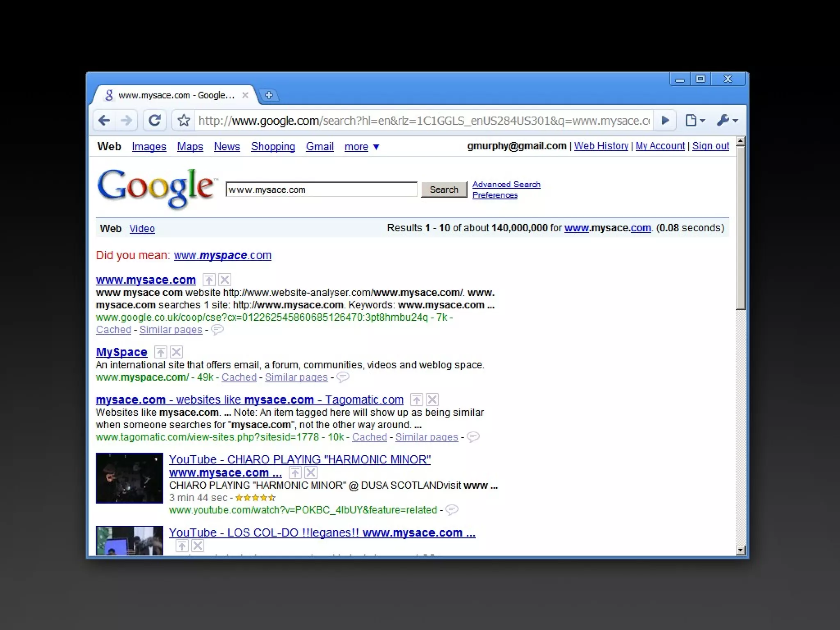
Task: Open the new tab plus button
Action: (x=269, y=95)
